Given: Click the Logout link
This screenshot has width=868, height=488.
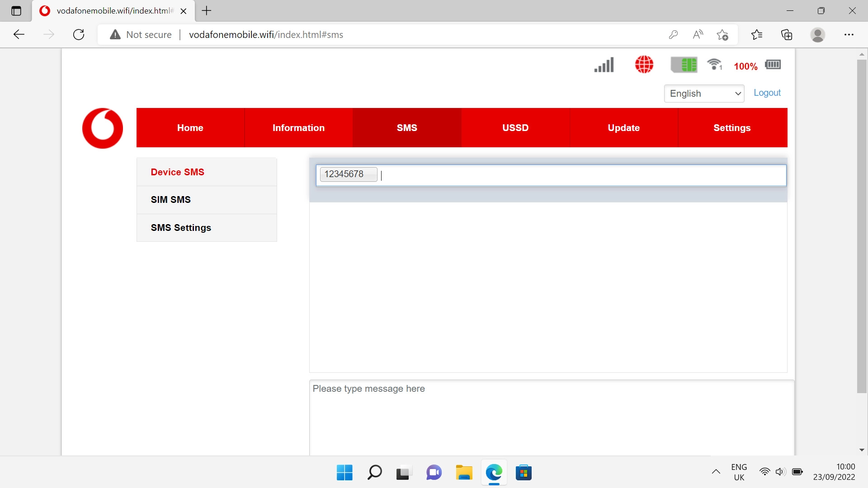Looking at the screenshot, I should tap(767, 93).
